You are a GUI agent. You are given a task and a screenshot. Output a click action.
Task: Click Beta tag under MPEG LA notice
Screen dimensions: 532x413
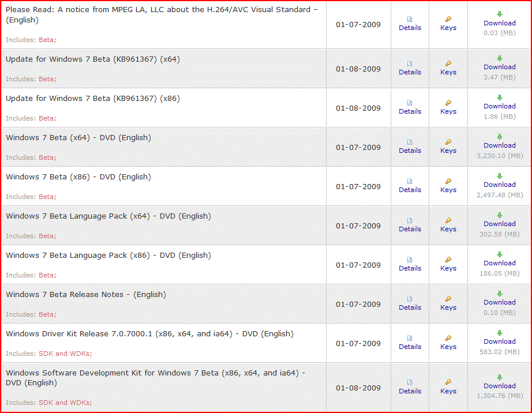[47, 40]
